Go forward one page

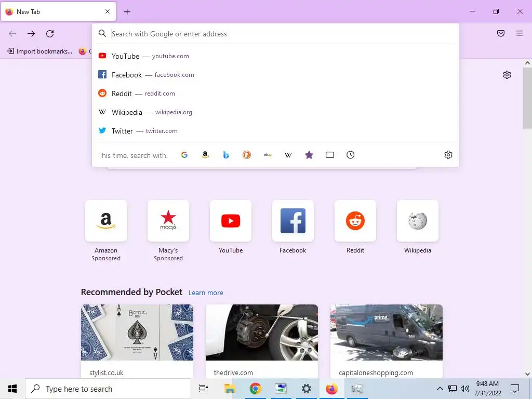point(31,34)
